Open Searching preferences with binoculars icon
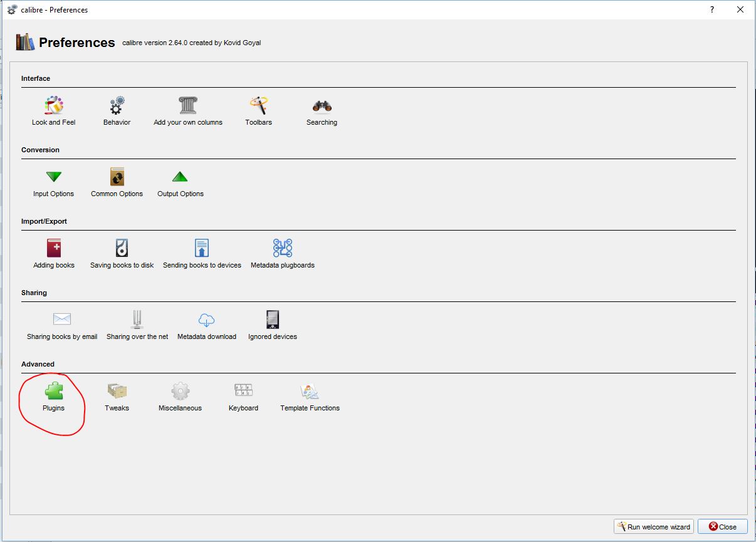756x542 pixels. click(322, 112)
